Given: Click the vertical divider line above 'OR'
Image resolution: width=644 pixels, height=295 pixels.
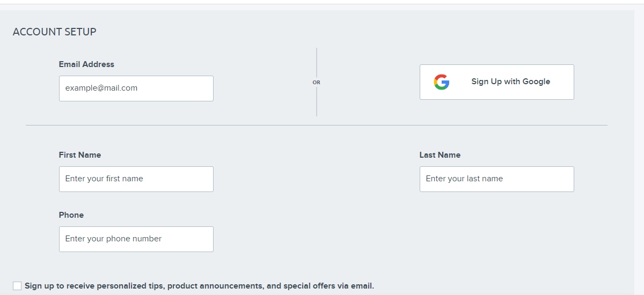Looking at the screenshot, I should tap(317, 62).
